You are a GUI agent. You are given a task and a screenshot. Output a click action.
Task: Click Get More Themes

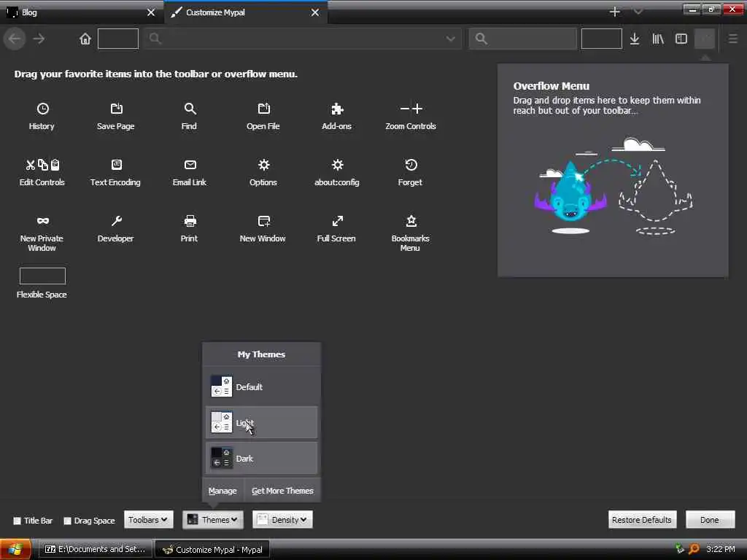(282, 491)
